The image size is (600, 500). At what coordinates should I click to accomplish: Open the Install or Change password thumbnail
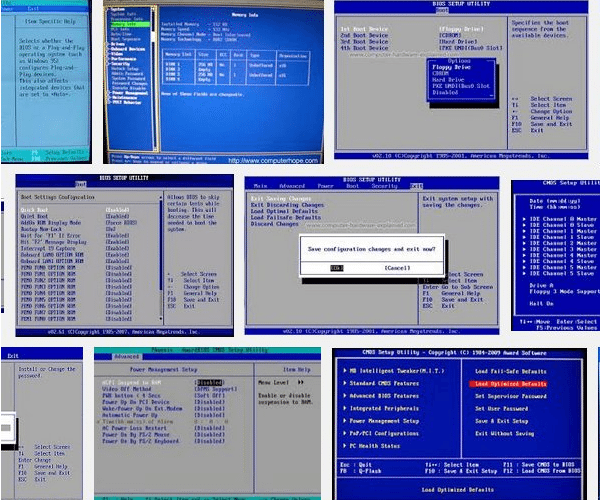click(x=42, y=423)
